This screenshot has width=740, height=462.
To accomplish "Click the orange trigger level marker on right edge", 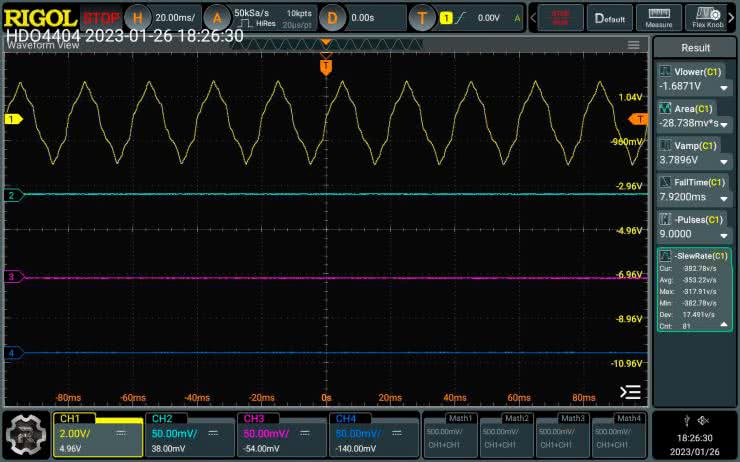I will pyautogui.click(x=637, y=119).
